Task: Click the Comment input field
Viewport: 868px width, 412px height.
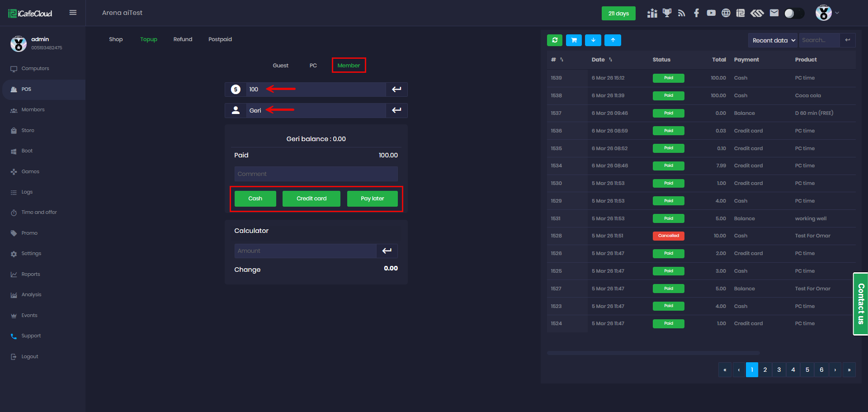Action: 316,174
